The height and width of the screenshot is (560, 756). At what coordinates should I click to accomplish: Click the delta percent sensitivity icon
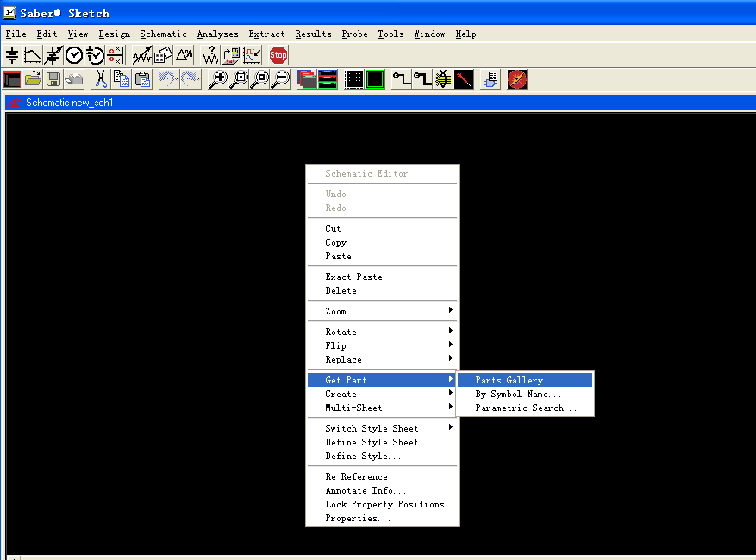pyautogui.click(x=184, y=55)
